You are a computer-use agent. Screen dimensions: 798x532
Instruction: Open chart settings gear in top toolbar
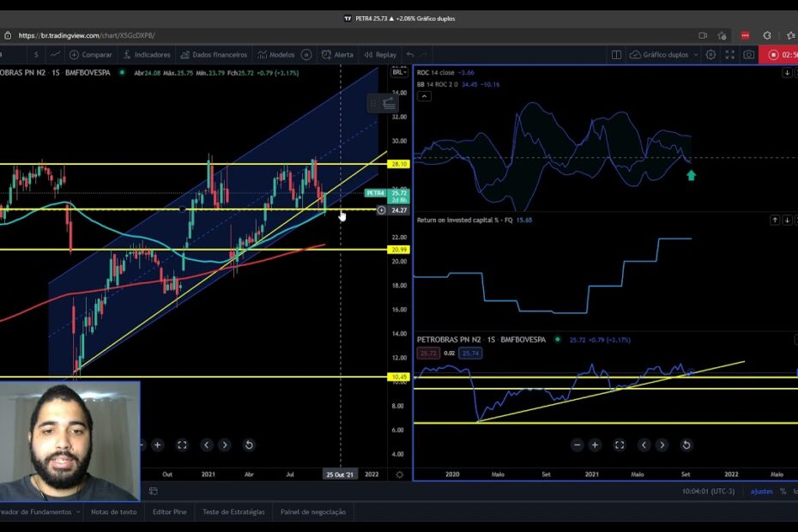point(710,54)
